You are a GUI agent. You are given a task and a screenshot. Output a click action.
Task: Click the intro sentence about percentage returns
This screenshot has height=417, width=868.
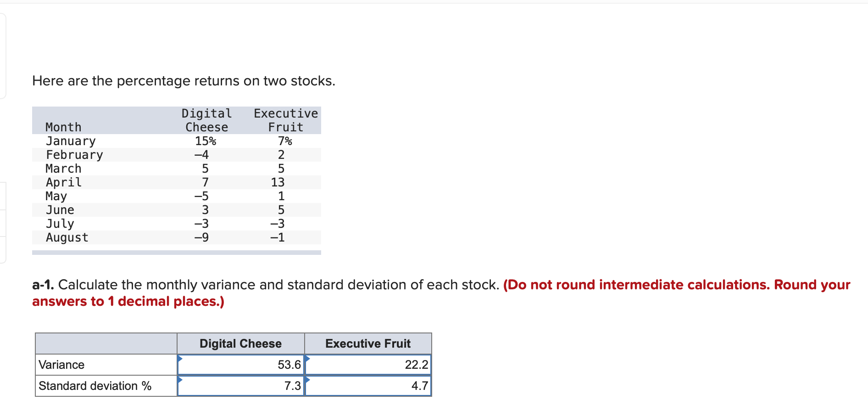tap(184, 81)
